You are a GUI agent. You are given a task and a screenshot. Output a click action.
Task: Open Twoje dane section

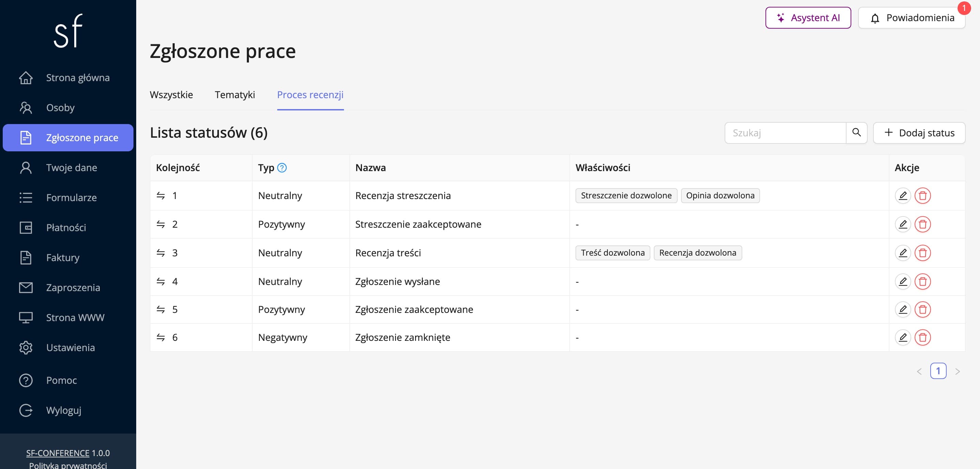(x=68, y=167)
